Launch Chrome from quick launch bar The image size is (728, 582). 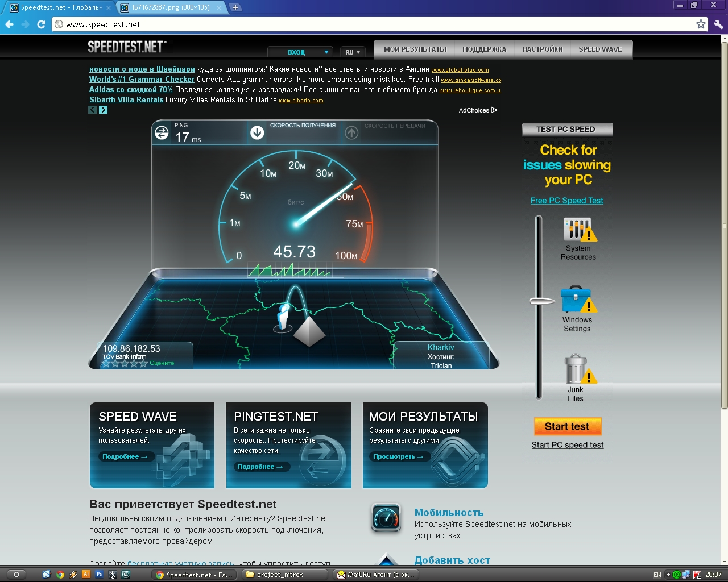[x=60, y=575]
